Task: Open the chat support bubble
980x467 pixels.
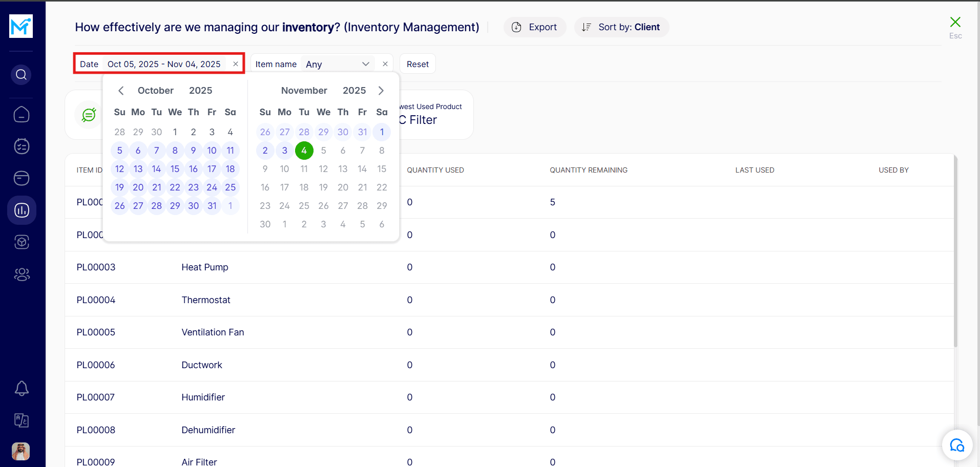Action: (x=956, y=445)
